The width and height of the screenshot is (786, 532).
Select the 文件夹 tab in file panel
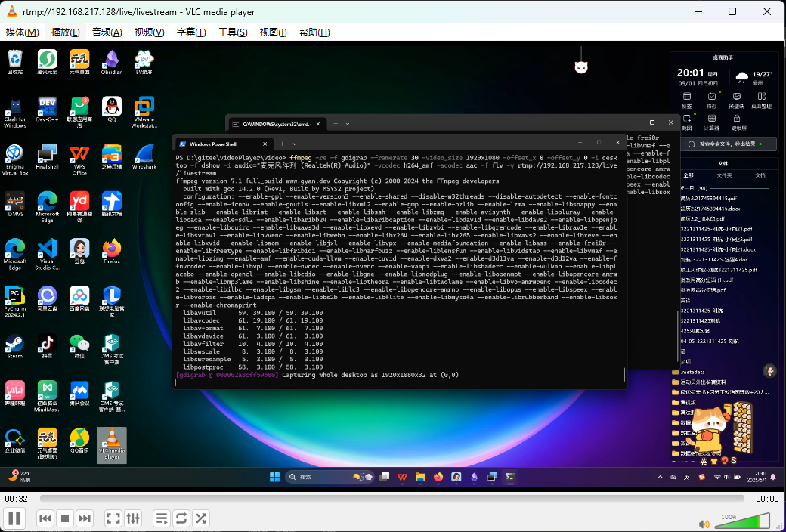click(724, 175)
